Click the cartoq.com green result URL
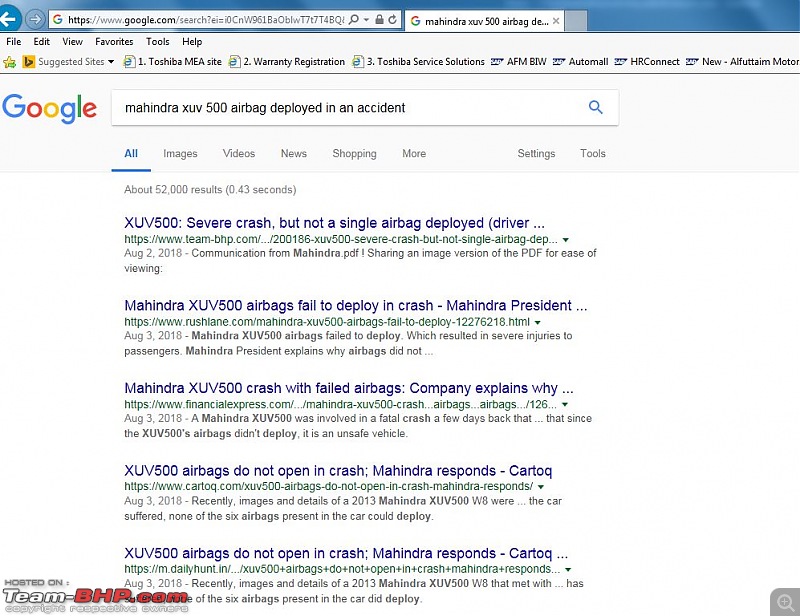800x616 pixels. [329, 487]
